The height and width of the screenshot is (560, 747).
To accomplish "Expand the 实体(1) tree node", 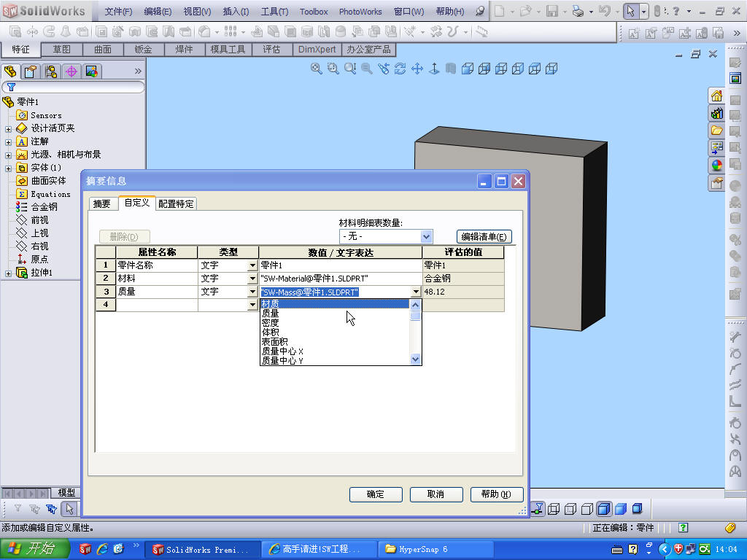I will (8, 168).
